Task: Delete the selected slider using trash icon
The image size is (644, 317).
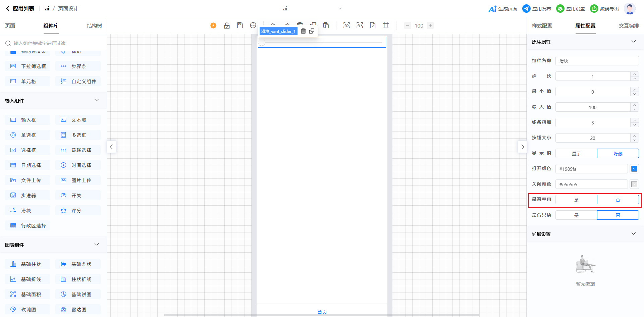Action: (303, 31)
